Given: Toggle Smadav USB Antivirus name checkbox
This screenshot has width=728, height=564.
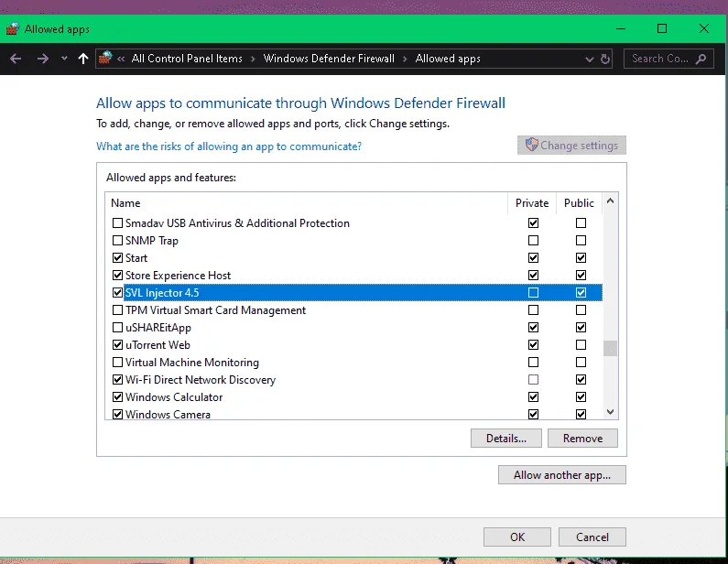Looking at the screenshot, I should point(117,223).
